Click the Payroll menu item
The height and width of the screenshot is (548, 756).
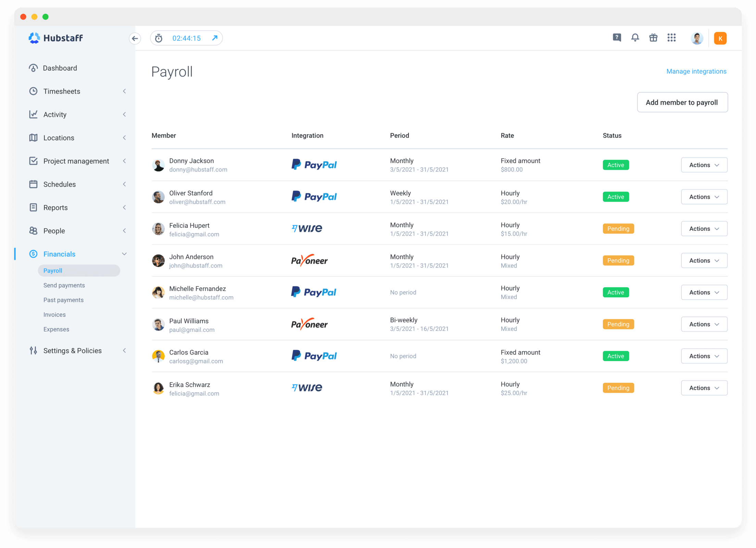53,270
